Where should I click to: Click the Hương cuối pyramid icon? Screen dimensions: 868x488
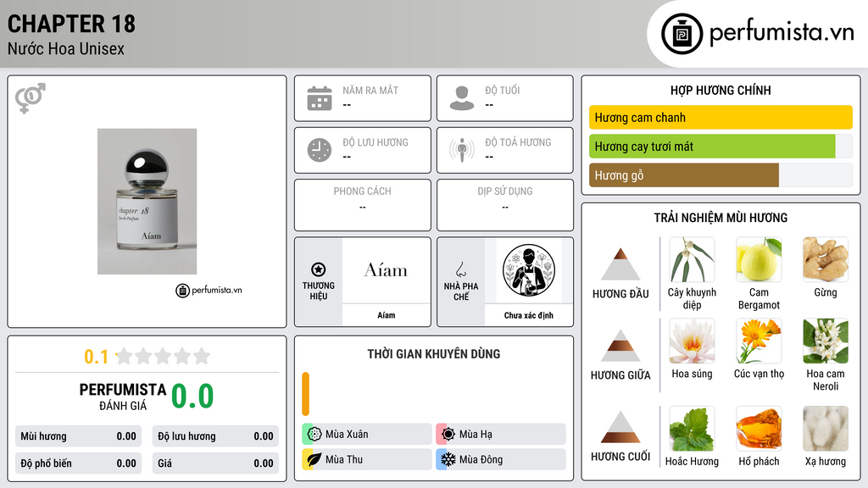click(620, 427)
